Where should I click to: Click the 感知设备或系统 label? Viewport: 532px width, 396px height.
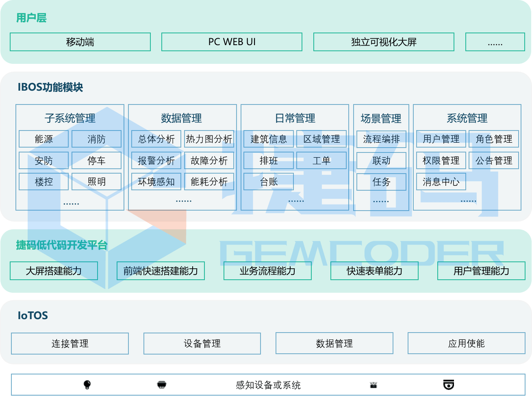point(268,385)
